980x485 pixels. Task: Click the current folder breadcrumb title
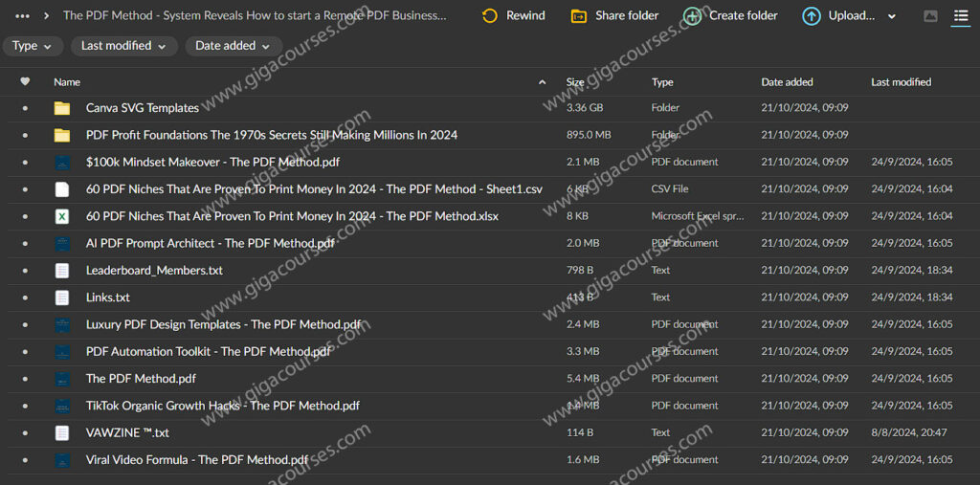pyautogui.click(x=255, y=15)
